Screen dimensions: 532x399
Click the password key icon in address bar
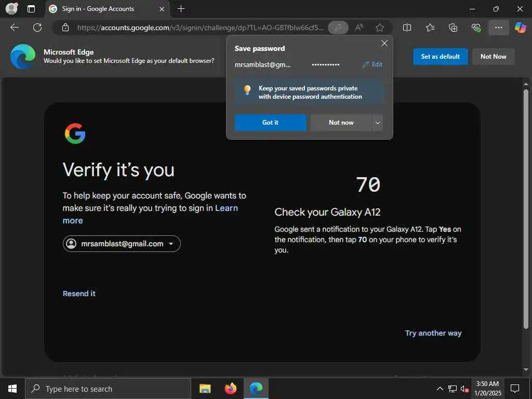click(x=338, y=28)
